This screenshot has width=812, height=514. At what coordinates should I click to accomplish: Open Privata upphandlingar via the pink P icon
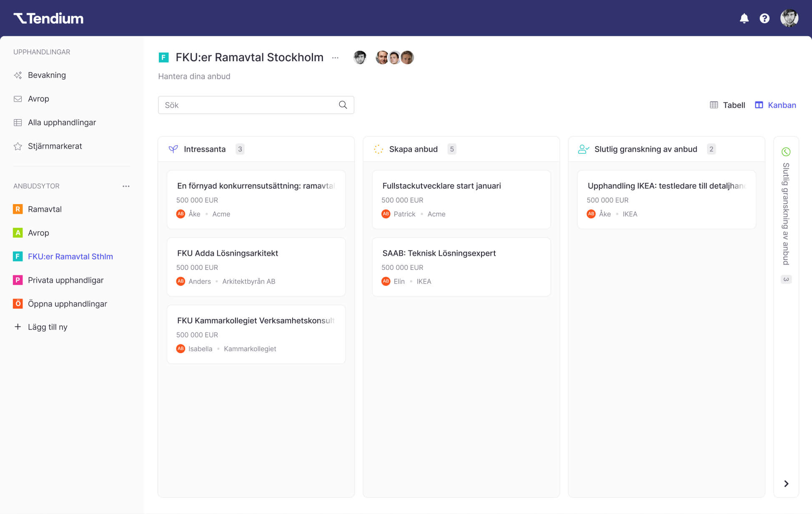tap(17, 280)
